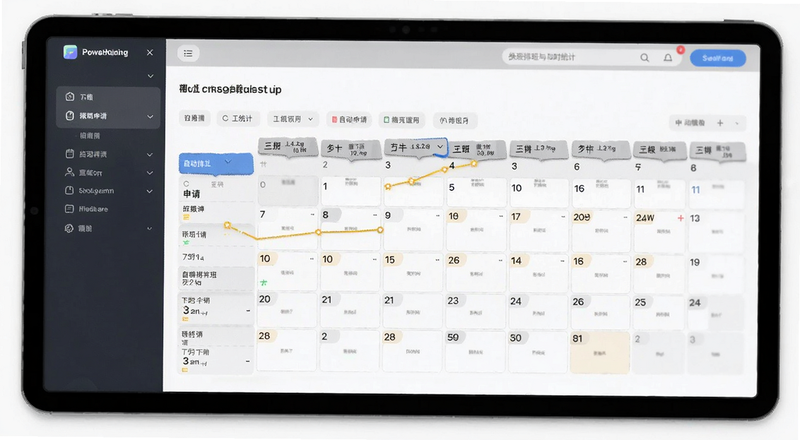Click the plus icon at toolbar right
Viewport: 800px width, 440px height.
[x=720, y=123]
